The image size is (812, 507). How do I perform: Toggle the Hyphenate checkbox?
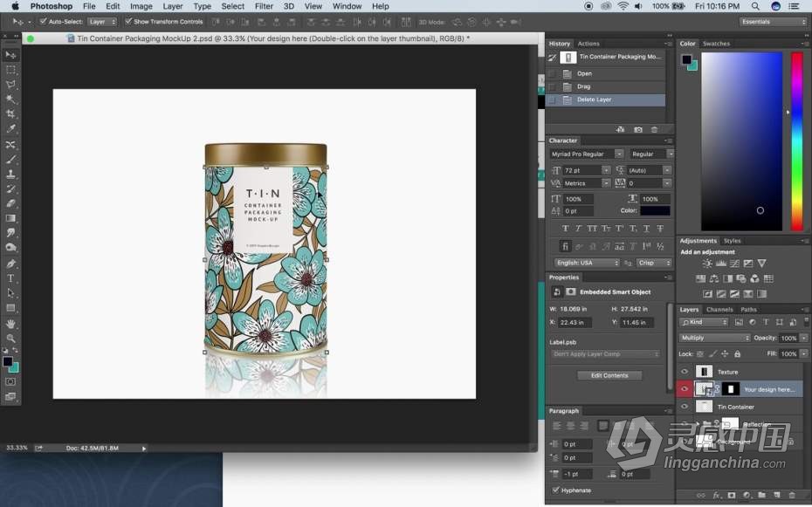555,490
